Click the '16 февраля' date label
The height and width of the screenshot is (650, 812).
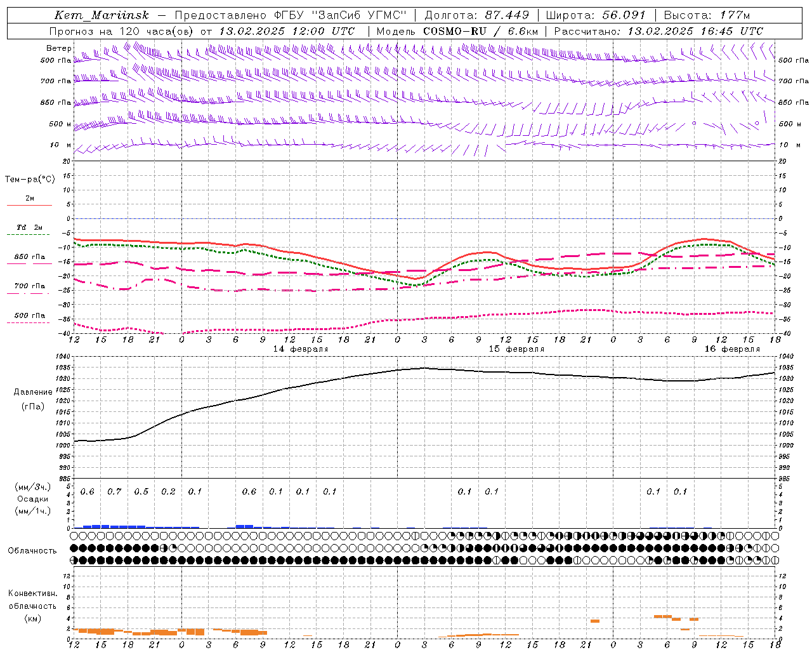pyautogui.click(x=732, y=349)
